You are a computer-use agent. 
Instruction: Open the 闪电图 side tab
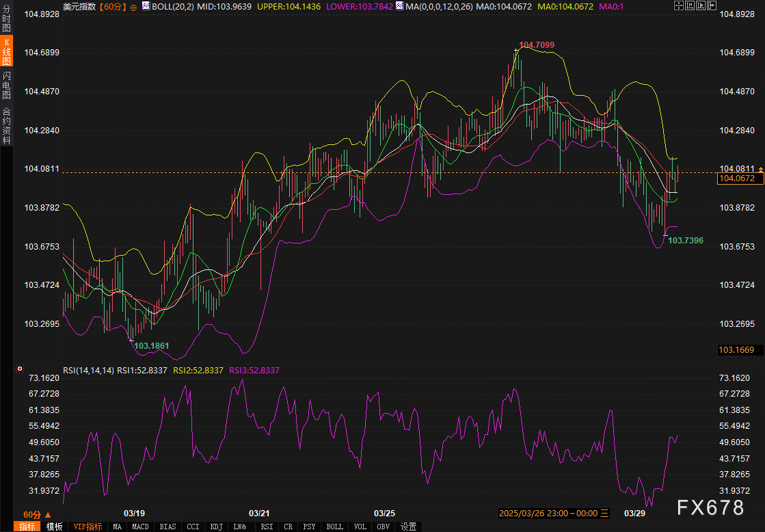pos(6,85)
